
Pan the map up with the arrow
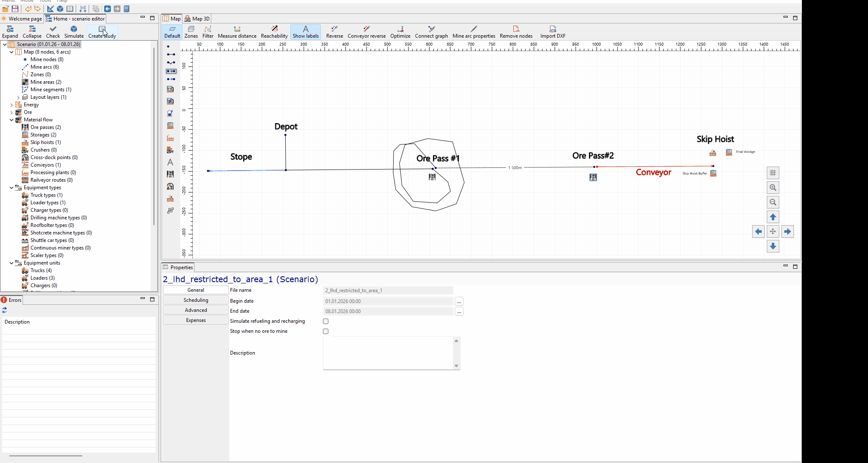(x=773, y=217)
